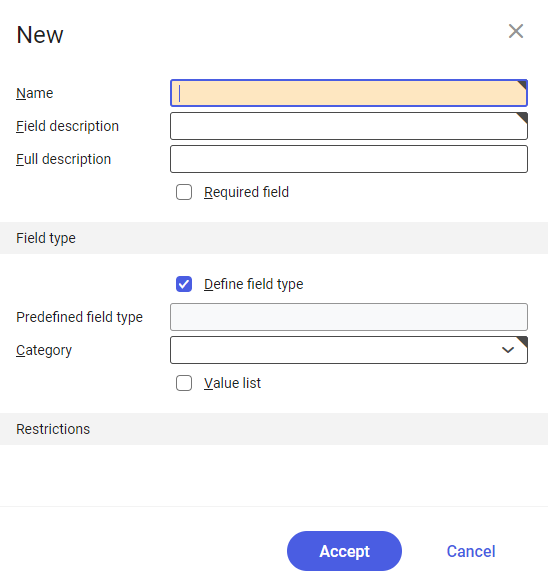Click the Value list label text
The height and width of the screenshot is (588, 548).
pos(232,383)
